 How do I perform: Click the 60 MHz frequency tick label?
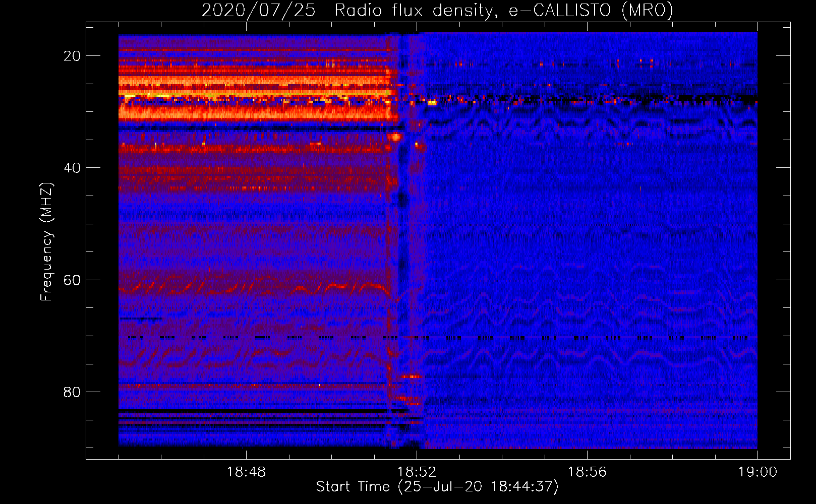[72, 280]
